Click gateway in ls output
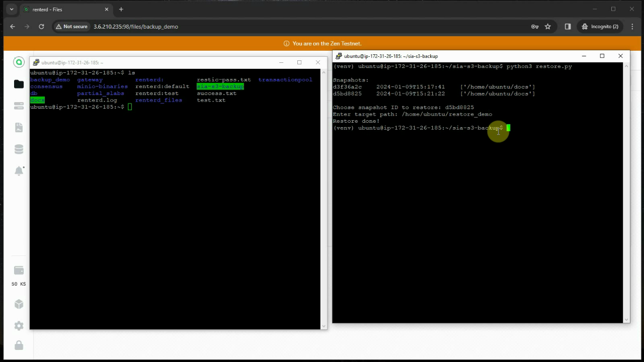This screenshot has height=362, width=644. (x=90, y=80)
